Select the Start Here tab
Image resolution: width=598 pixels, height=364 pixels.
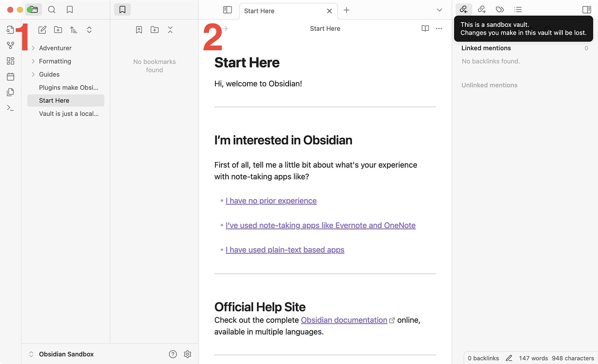click(277, 11)
